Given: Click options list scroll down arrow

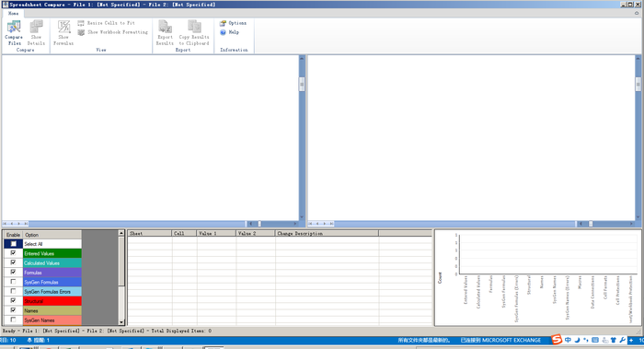Looking at the screenshot, I should [121, 322].
